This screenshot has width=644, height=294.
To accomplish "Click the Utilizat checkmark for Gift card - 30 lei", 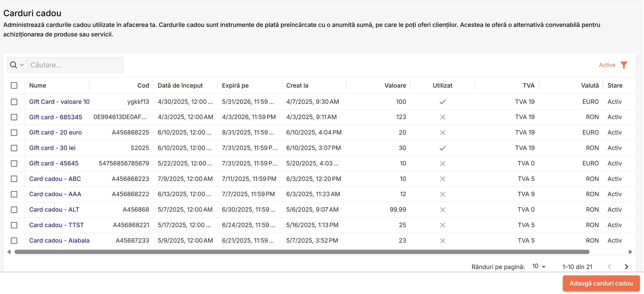I will [442, 148].
